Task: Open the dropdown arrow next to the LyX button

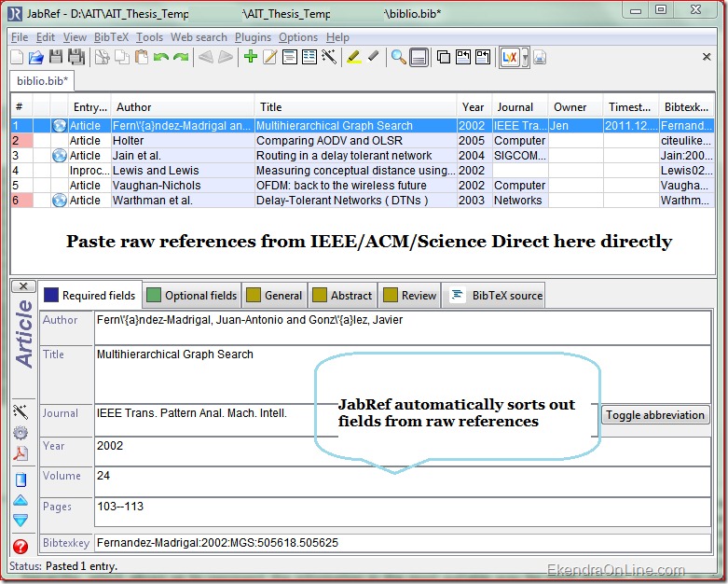Action: coord(525,58)
